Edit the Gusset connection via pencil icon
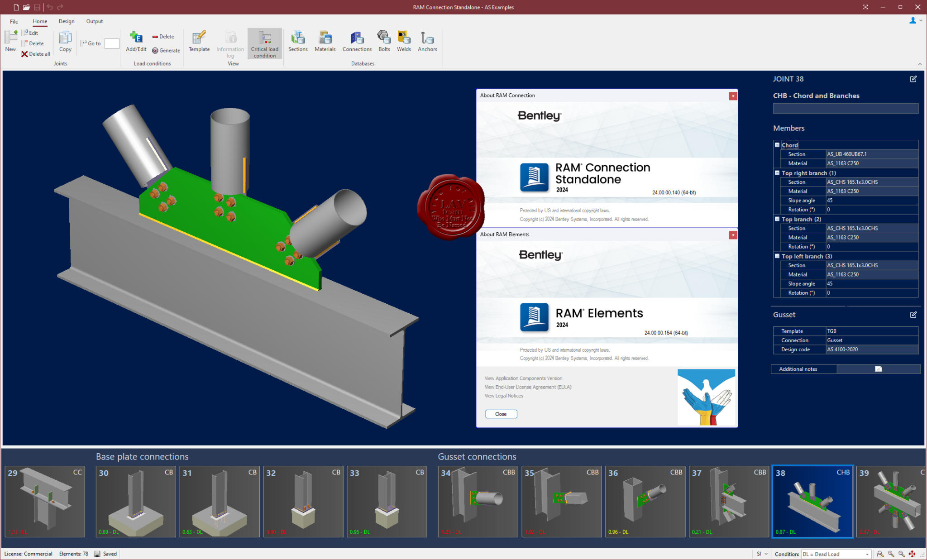The height and width of the screenshot is (560, 927). [x=913, y=315]
